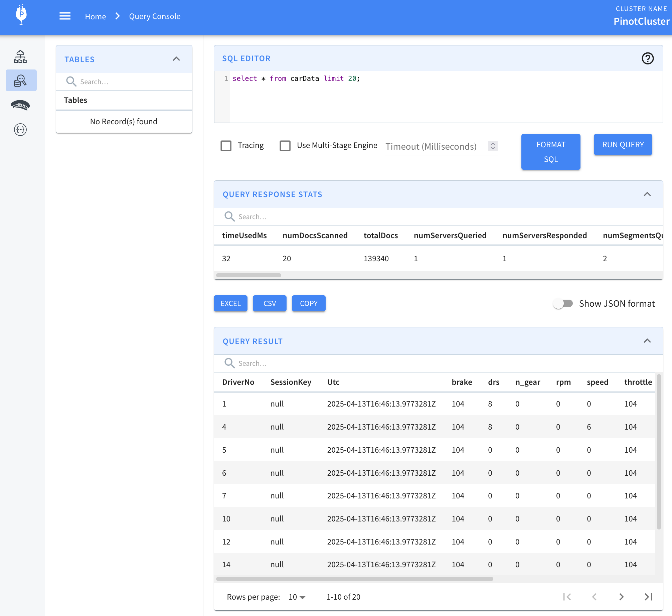The image size is (672, 616).
Task: Click timeUsedMs column header
Action: [x=244, y=236]
